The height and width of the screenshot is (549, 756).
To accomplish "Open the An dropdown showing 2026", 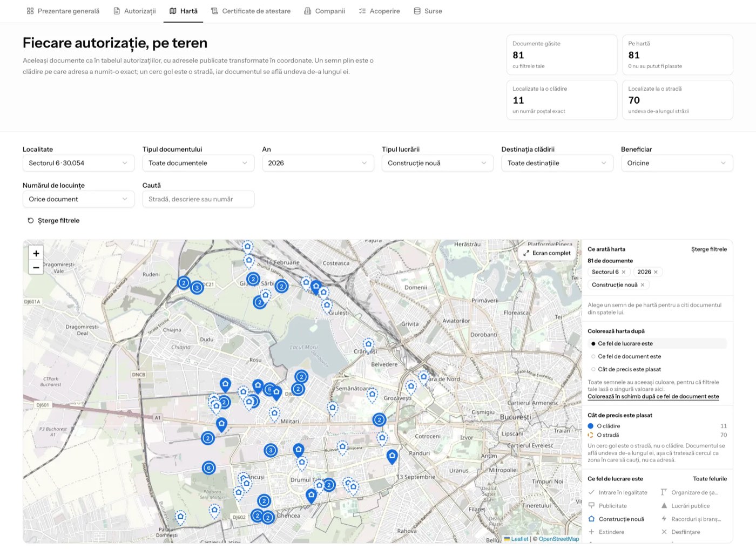I will click(x=318, y=163).
